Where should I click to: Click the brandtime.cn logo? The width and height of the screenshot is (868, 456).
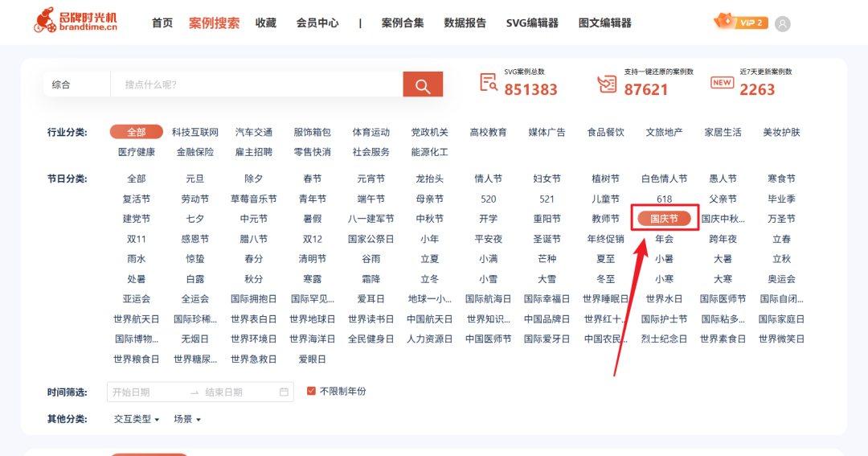pyautogui.click(x=76, y=20)
